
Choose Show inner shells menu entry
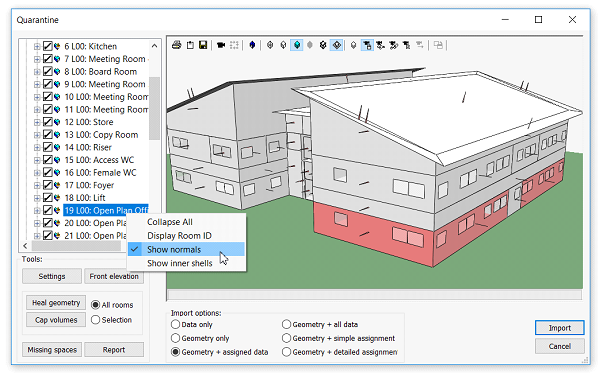pyautogui.click(x=186, y=263)
